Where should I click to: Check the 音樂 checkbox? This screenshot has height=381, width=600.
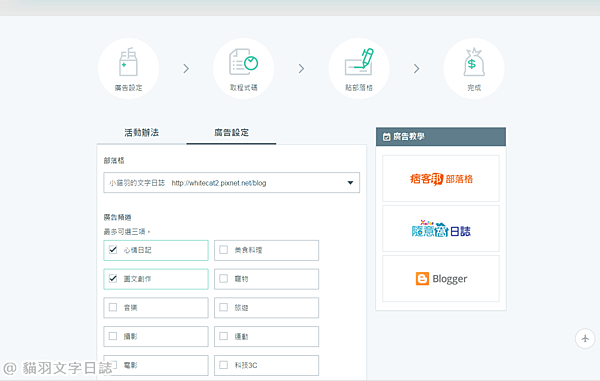point(113,307)
